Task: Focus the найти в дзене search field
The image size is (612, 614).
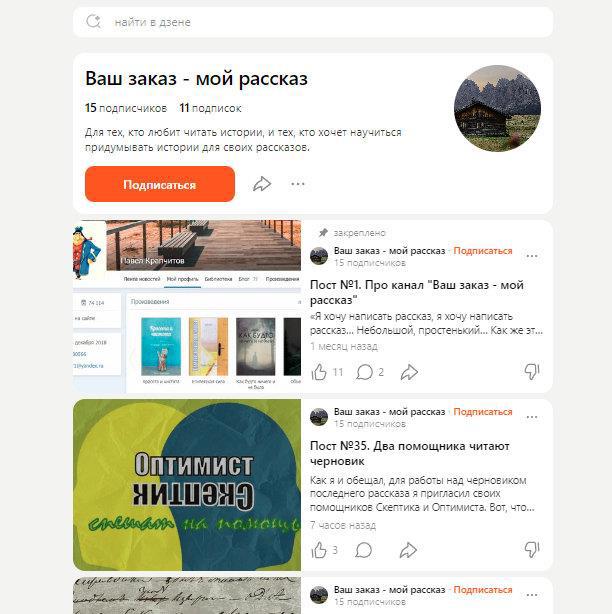Action: pos(313,22)
